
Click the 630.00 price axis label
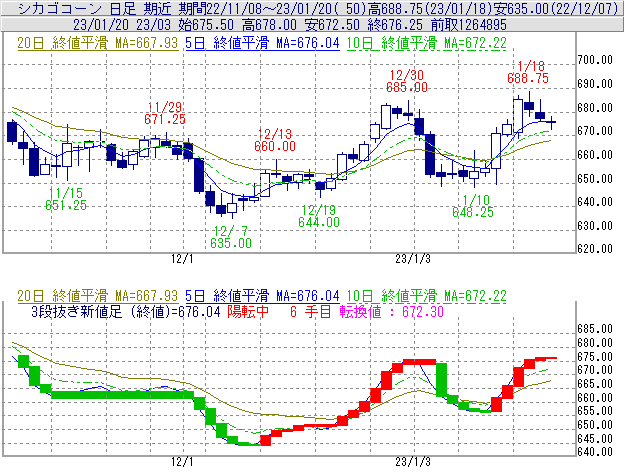point(595,226)
